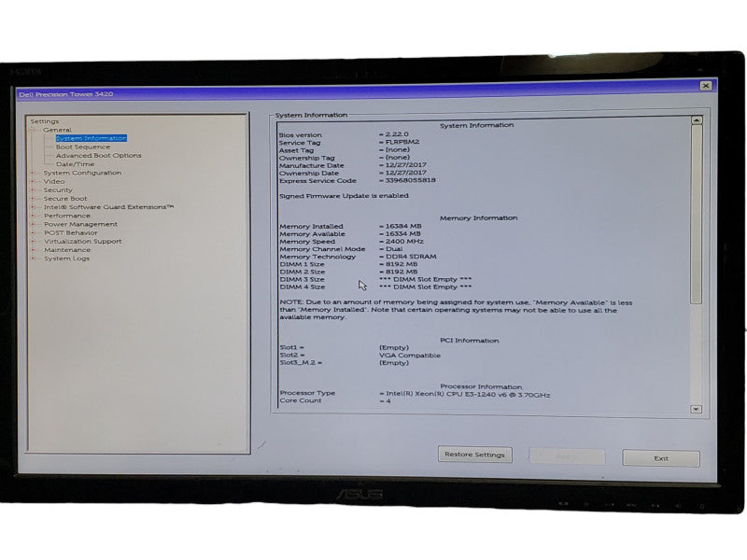Select the Security category label
The height and width of the screenshot is (560, 747).
(58, 190)
